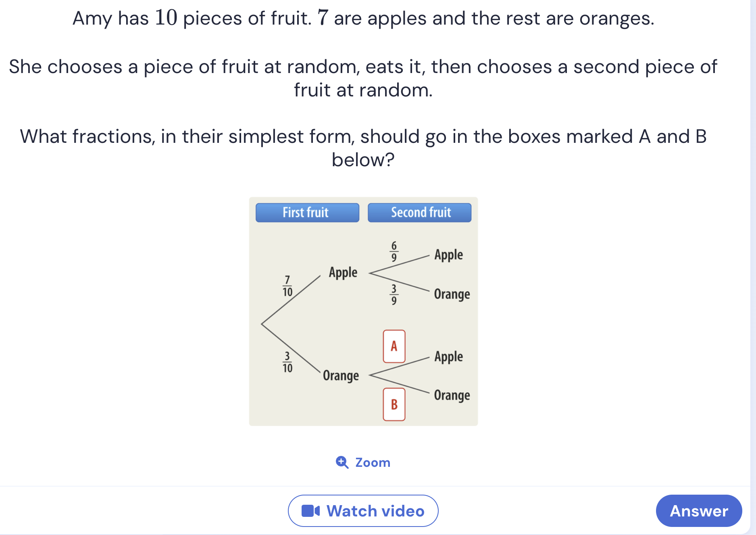Click the 3/10 fraction on the tree
Viewport: 756px width, 535px height.
pos(287,362)
